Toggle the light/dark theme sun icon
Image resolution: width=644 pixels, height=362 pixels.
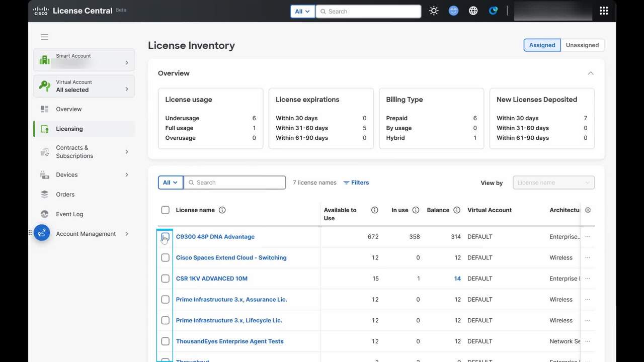434,11
